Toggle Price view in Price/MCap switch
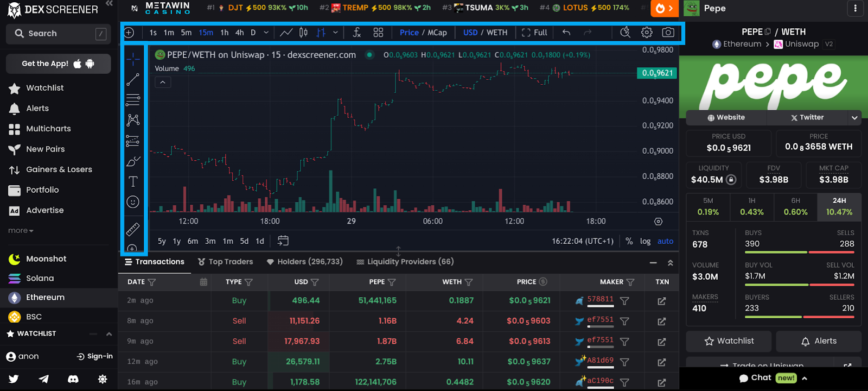 click(x=409, y=33)
